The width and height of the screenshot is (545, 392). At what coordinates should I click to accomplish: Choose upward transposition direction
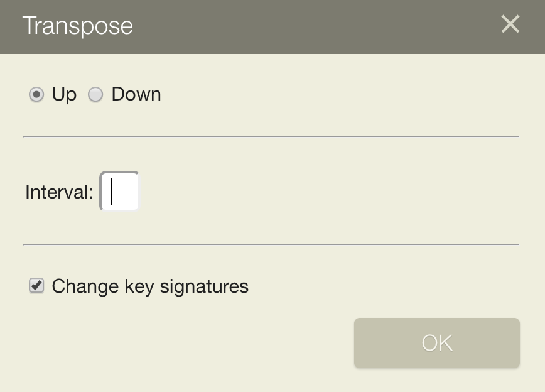click(36, 95)
